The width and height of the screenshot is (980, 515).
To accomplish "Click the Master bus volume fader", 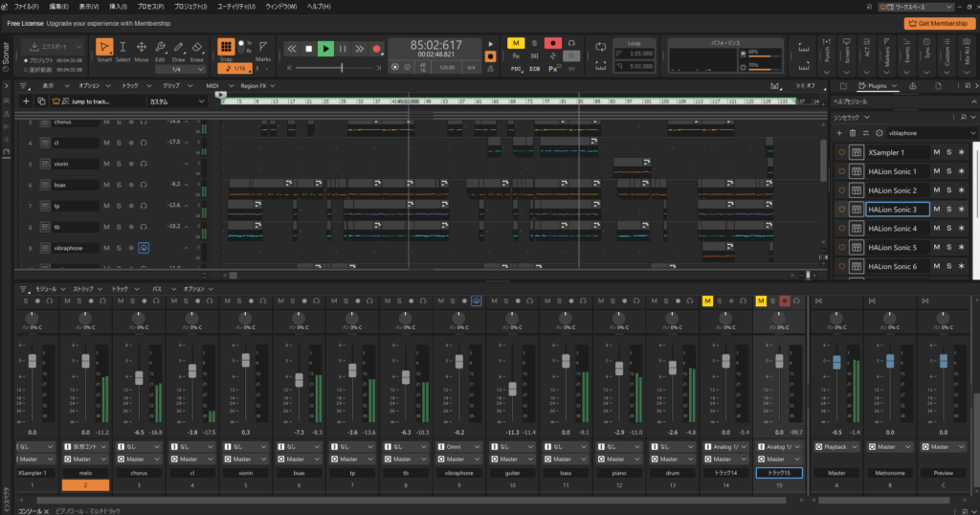I will [x=836, y=362].
